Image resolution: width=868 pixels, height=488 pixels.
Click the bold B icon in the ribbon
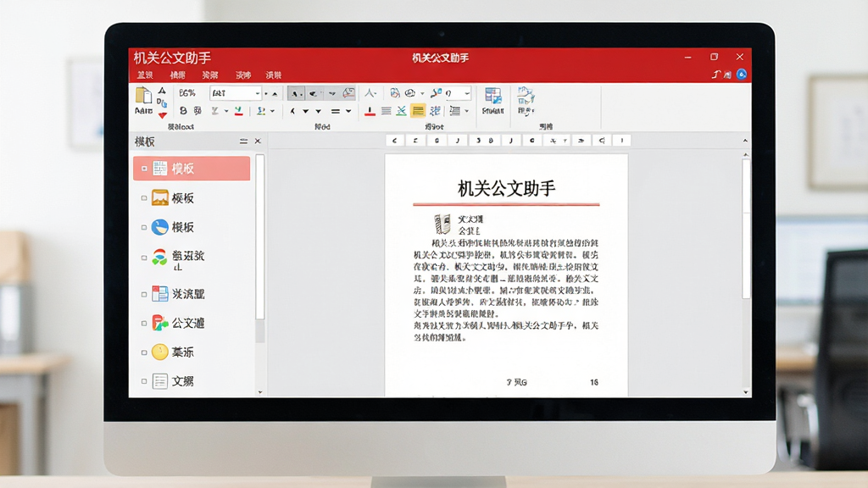183,111
